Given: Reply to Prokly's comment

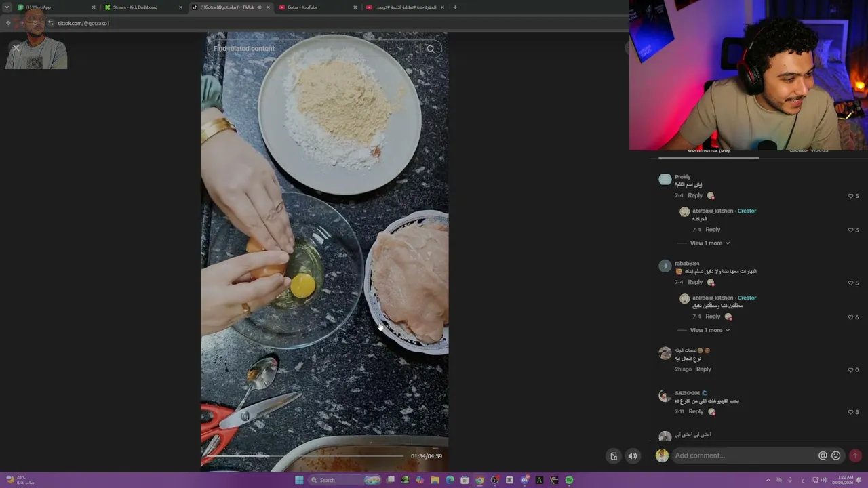Looking at the screenshot, I should [x=695, y=196].
